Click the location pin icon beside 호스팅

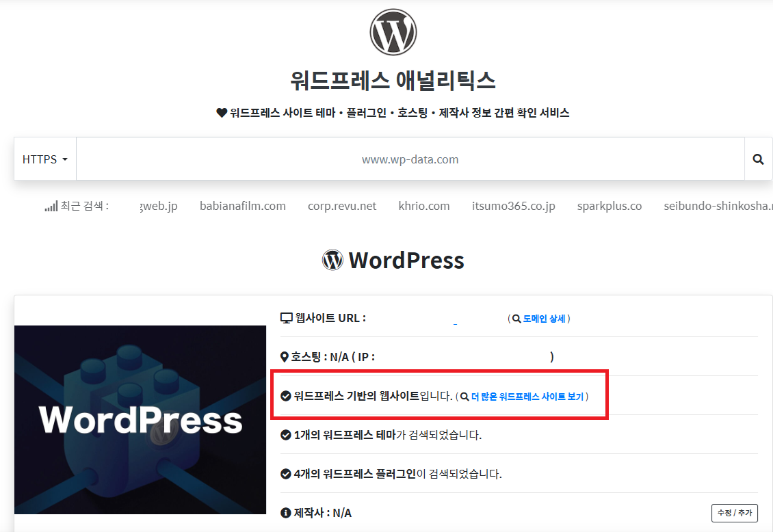pos(285,357)
